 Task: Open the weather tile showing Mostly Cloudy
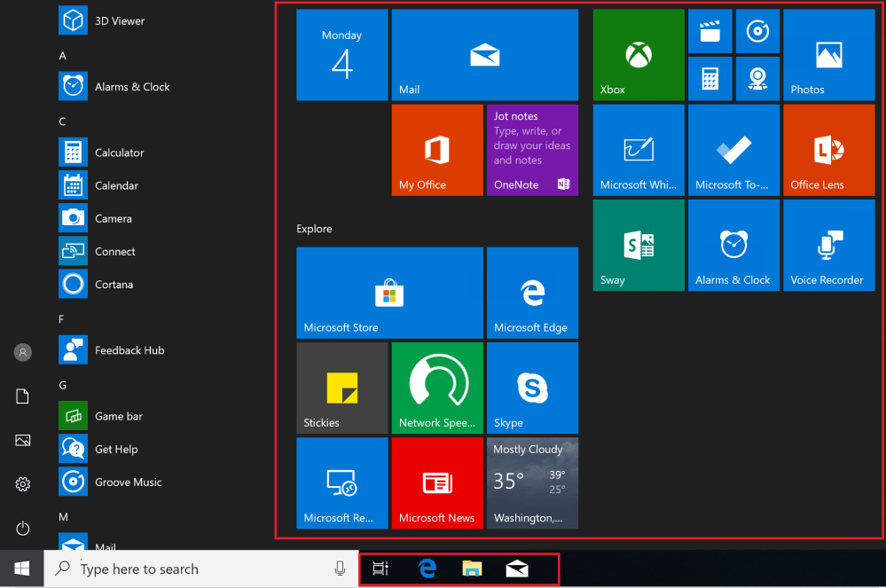[532, 482]
